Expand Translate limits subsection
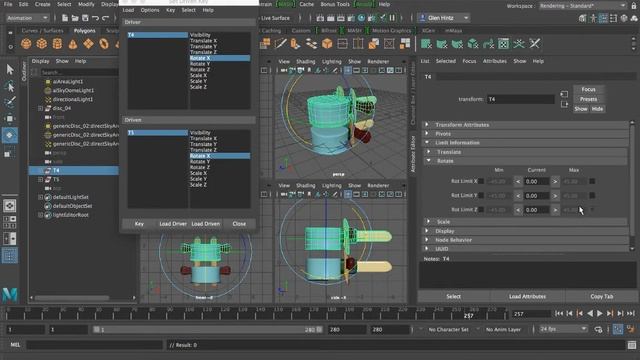 (x=527, y=152)
